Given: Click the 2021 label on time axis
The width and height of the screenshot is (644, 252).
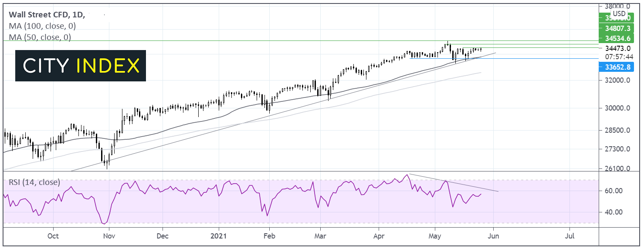Looking at the screenshot, I should click(x=218, y=237).
